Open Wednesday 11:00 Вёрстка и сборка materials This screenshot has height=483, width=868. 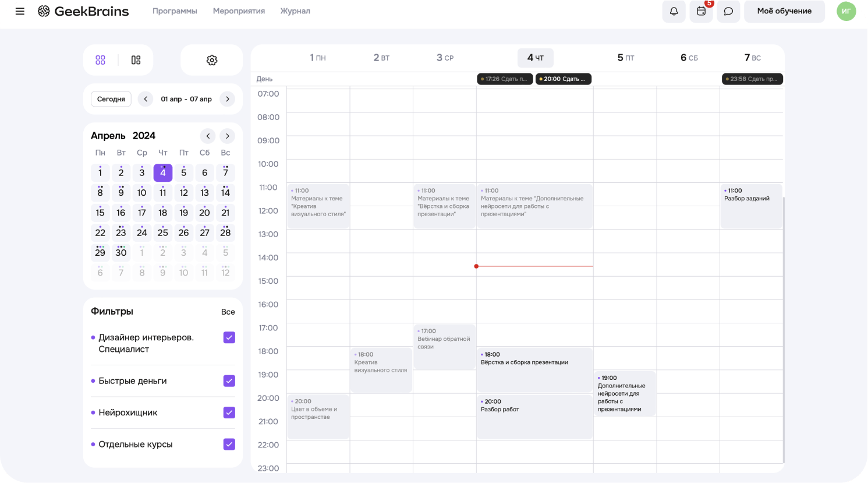(x=445, y=206)
